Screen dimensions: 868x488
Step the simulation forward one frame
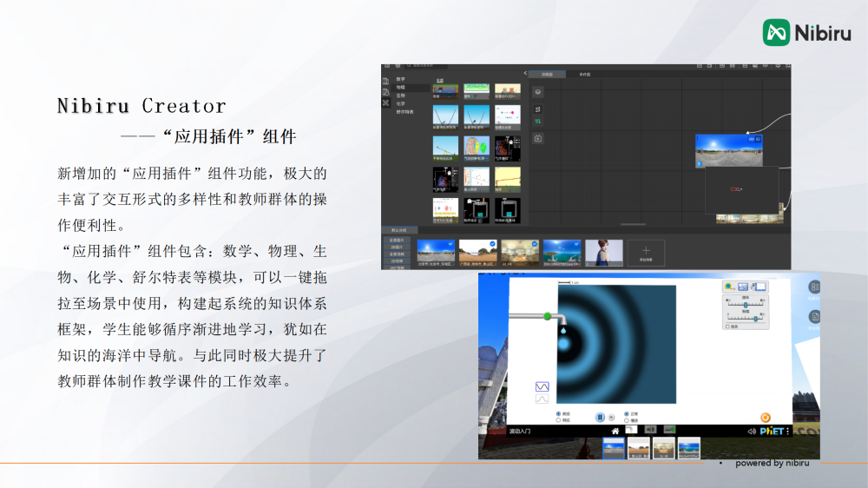pos(611,418)
